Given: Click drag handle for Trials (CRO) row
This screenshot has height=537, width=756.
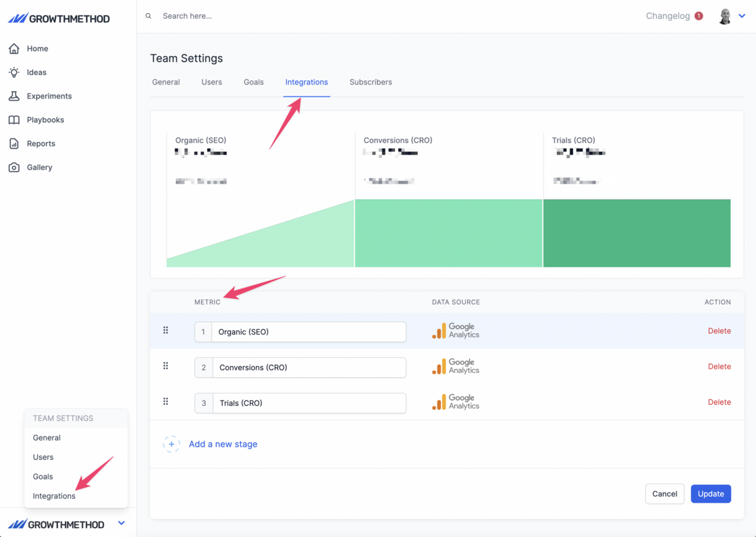Looking at the screenshot, I should [x=165, y=401].
